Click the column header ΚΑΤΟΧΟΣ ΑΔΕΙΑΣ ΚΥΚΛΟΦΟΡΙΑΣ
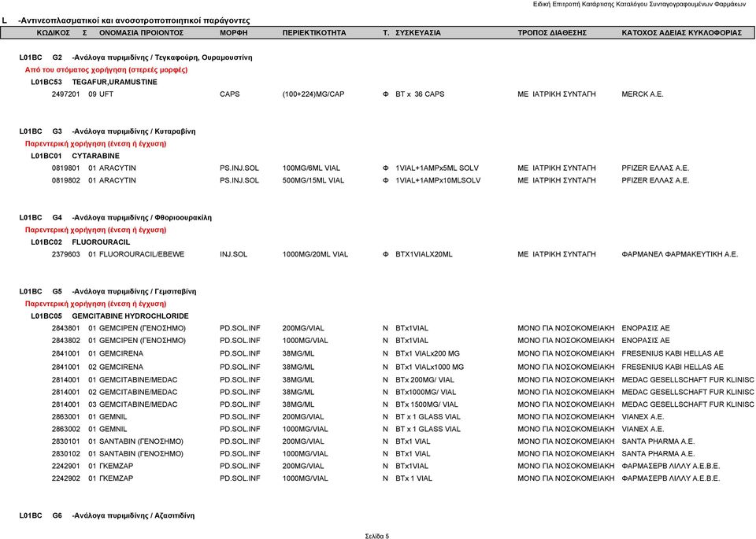This screenshot has width=756, height=539. pos(681,33)
